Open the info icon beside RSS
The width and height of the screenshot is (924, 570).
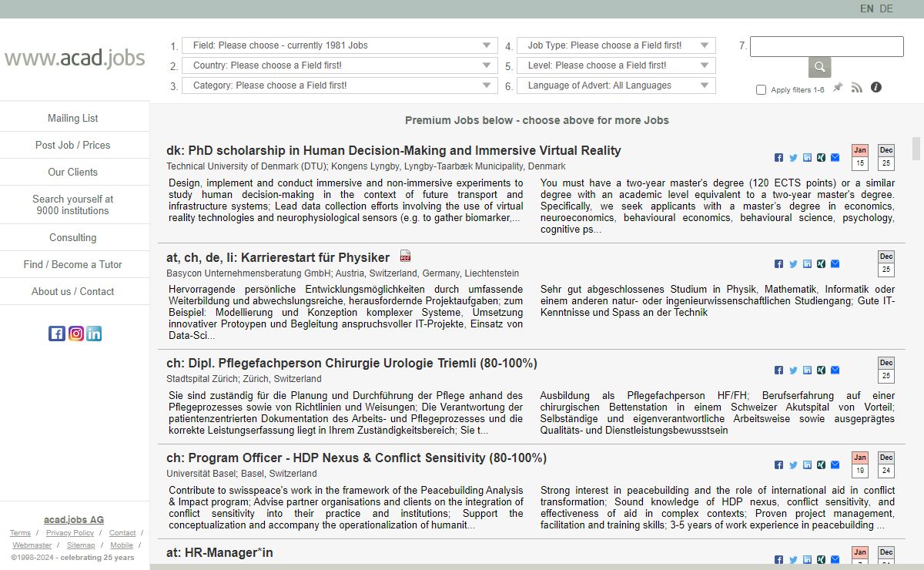pos(875,87)
